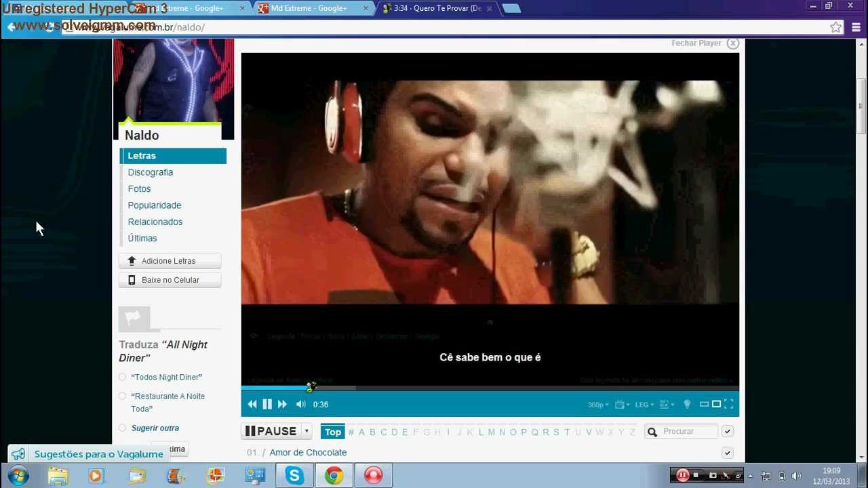This screenshot has width=868, height=488.
Task: Open the Discografia menu item
Action: 151,172
